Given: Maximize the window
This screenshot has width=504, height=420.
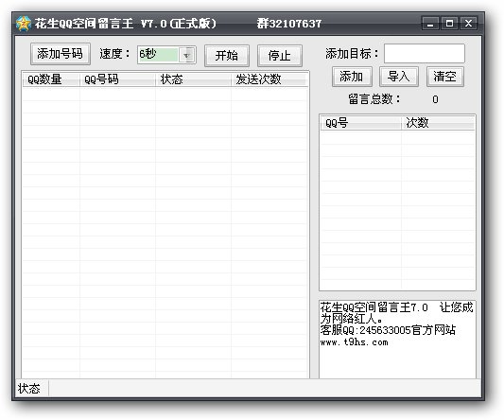Looking at the screenshot, I should click(x=449, y=24).
